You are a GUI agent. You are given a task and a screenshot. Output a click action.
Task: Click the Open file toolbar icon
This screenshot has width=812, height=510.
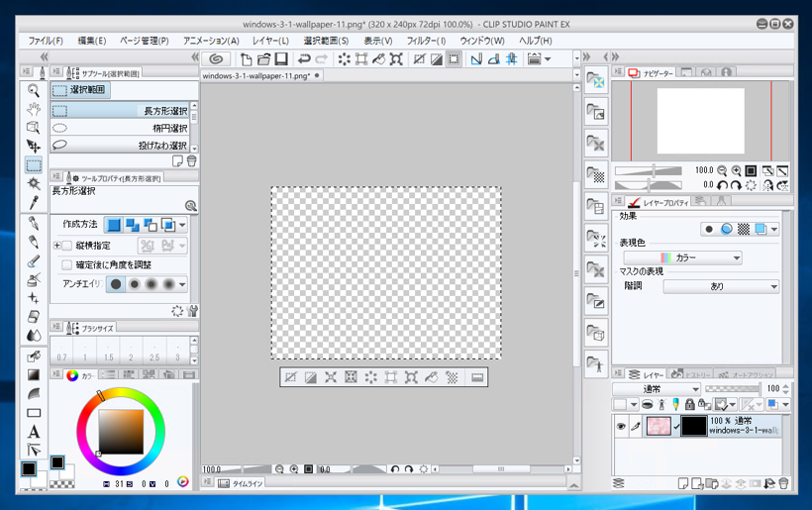point(263,59)
